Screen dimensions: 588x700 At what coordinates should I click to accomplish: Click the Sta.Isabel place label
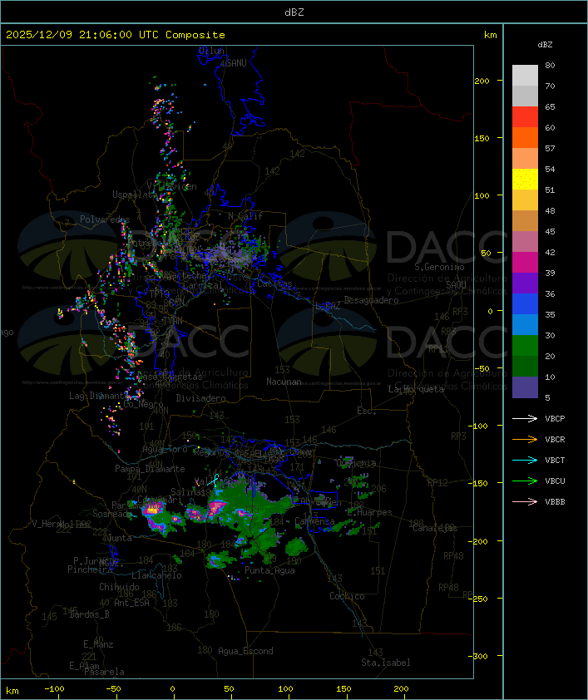click(x=386, y=663)
